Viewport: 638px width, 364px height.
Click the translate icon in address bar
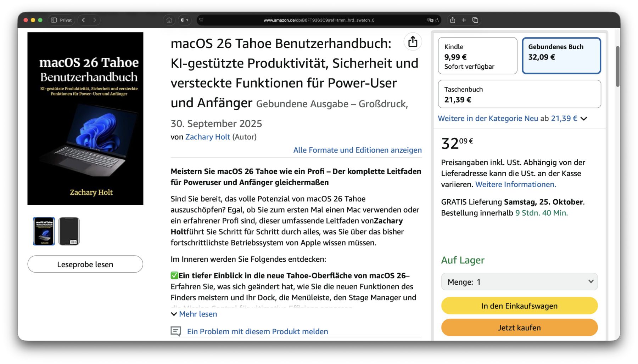pos(430,20)
